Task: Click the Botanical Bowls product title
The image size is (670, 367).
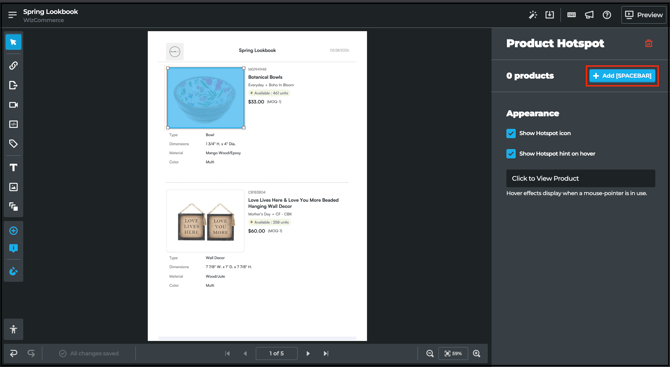Action: (265, 77)
